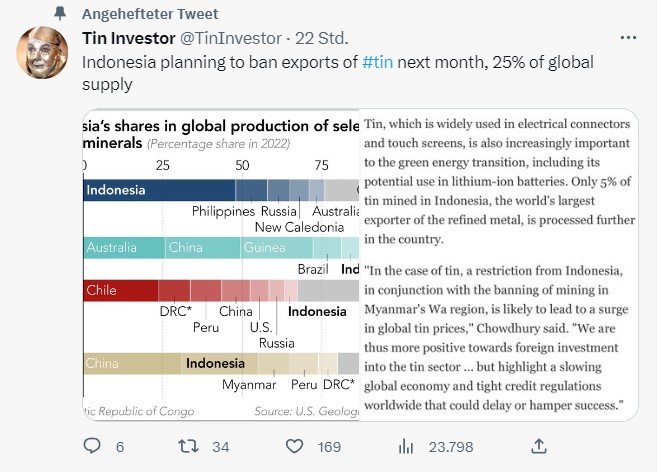Open the minerals production chart image
The width and height of the screenshot is (662, 472).
220,265
